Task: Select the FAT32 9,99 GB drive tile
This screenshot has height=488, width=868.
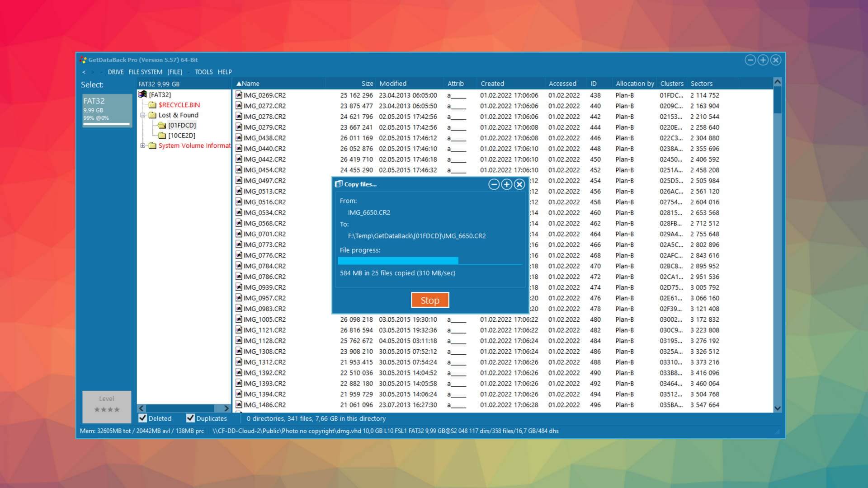Action: (x=107, y=110)
